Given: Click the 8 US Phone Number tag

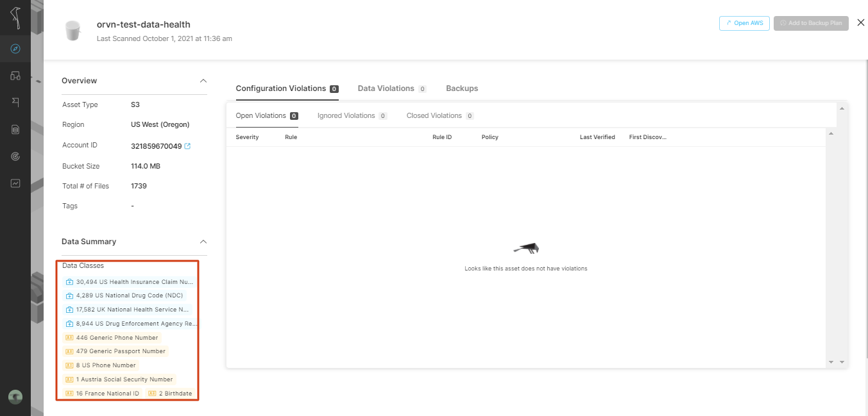Looking at the screenshot, I should [x=101, y=365].
